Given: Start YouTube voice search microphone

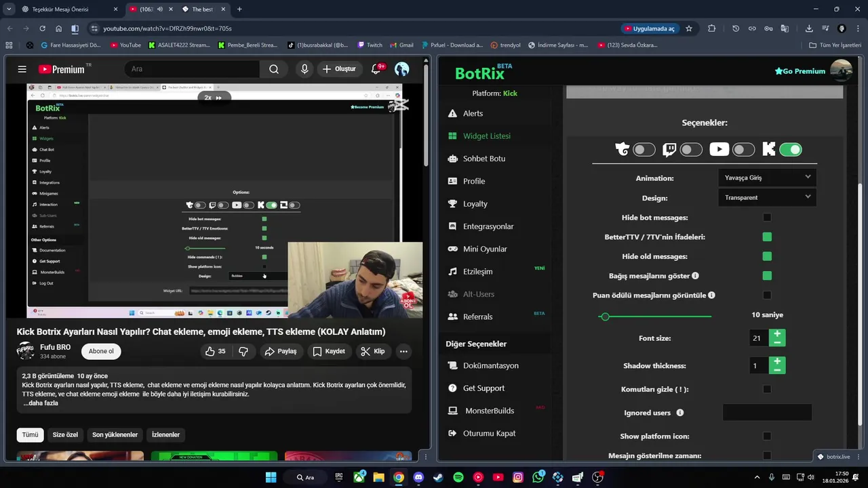Looking at the screenshot, I should pos(304,69).
